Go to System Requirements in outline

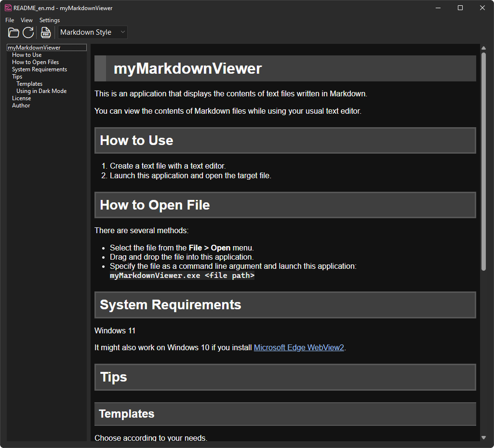[x=40, y=69]
